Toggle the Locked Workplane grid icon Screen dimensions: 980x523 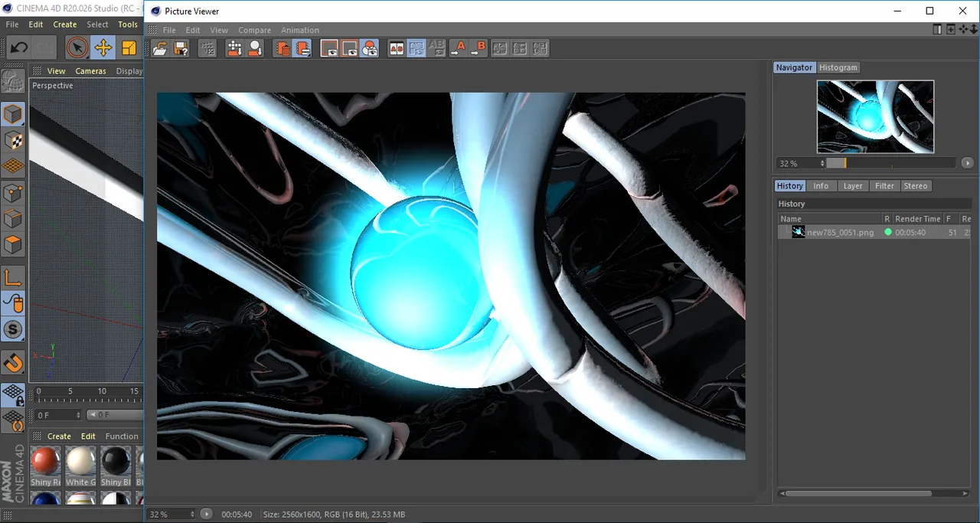coord(13,395)
